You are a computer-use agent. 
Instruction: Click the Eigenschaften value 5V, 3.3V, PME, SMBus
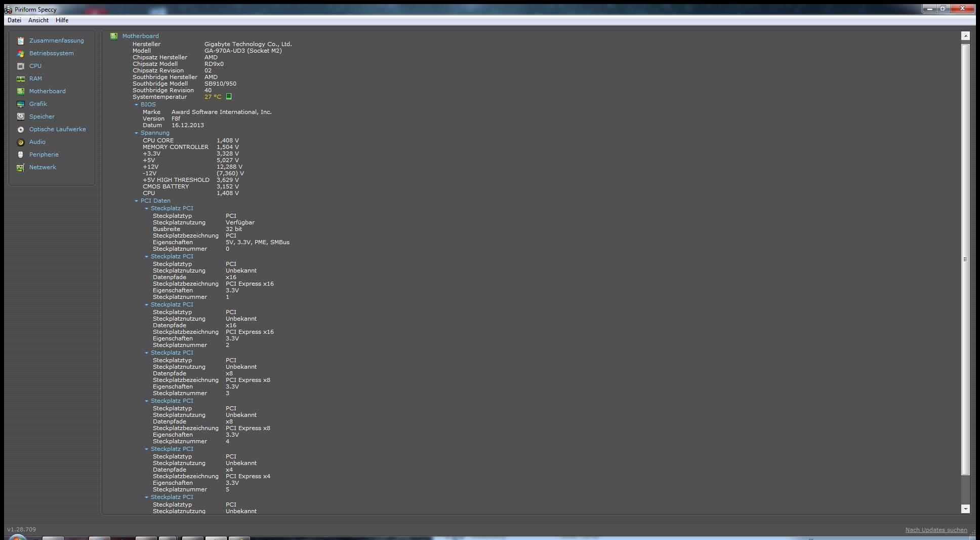[x=258, y=242]
